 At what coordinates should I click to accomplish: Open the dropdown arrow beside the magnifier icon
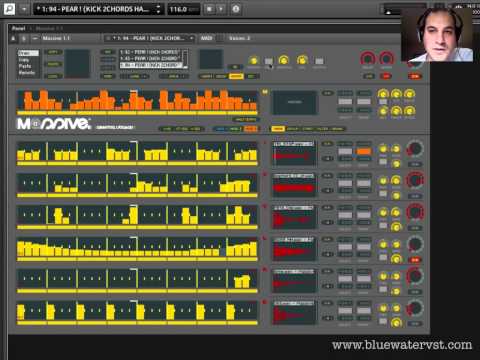click(x=24, y=9)
